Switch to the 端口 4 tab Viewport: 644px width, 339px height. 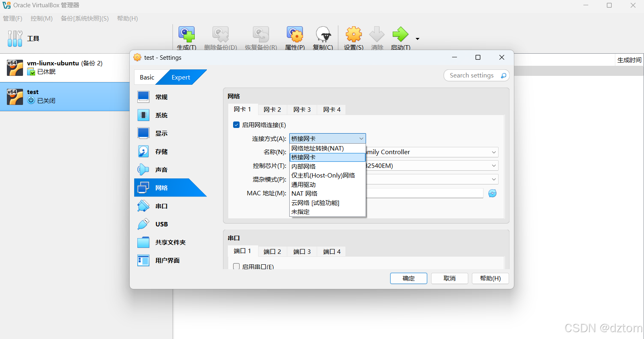point(332,251)
